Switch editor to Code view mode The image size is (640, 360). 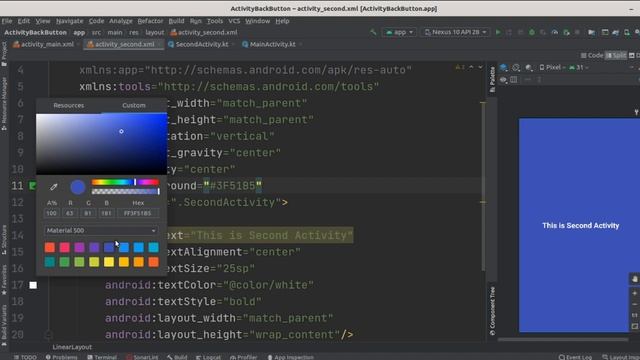tap(592, 55)
